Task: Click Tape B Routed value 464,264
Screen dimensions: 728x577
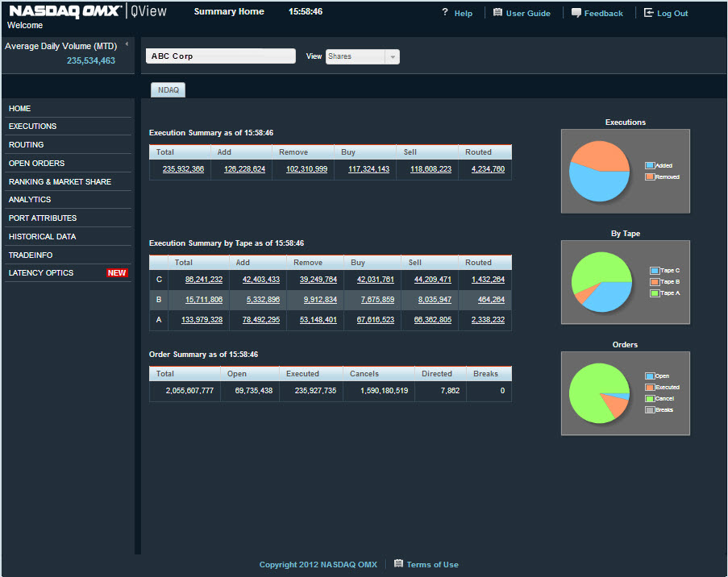Action: pos(491,300)
